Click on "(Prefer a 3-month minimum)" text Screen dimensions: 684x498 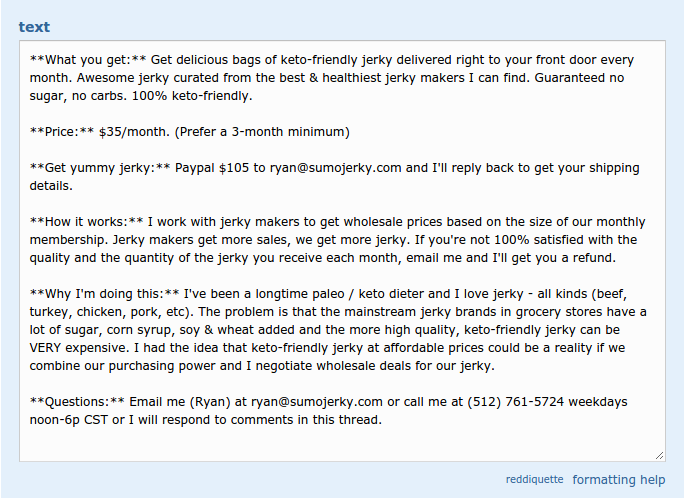pos(262,132)
